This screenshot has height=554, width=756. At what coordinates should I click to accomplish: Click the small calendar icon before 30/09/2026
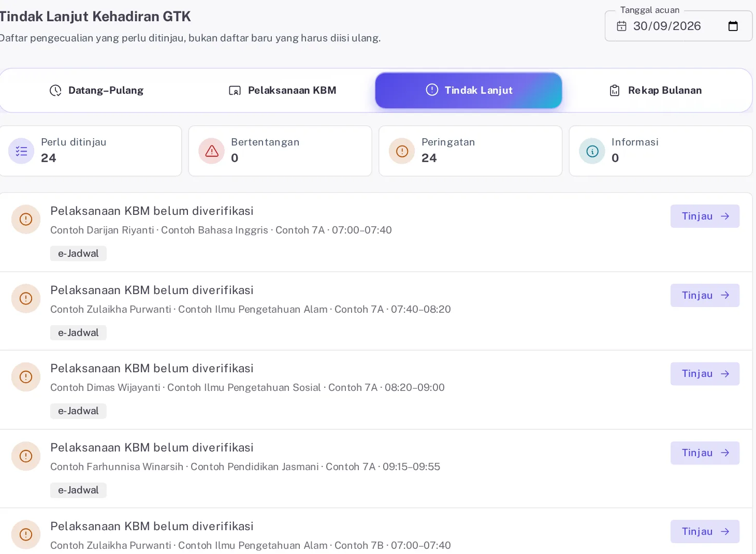(x=621, y=26)
